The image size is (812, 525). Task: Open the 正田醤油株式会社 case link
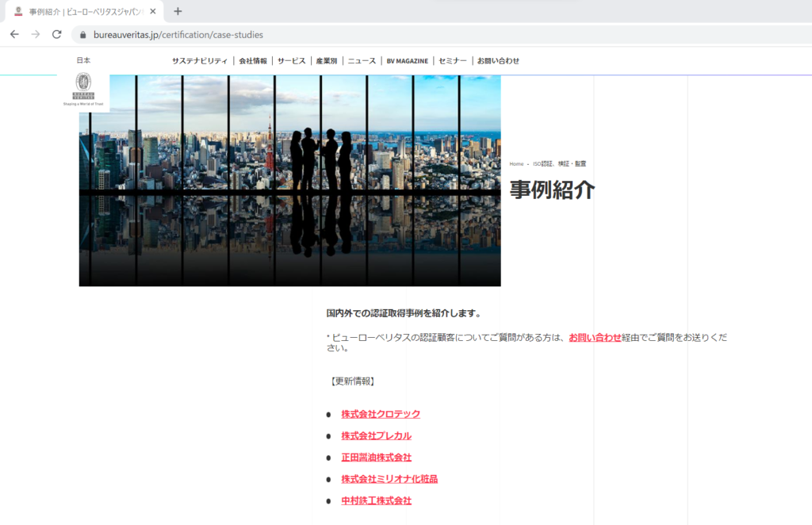pos(376,458)
